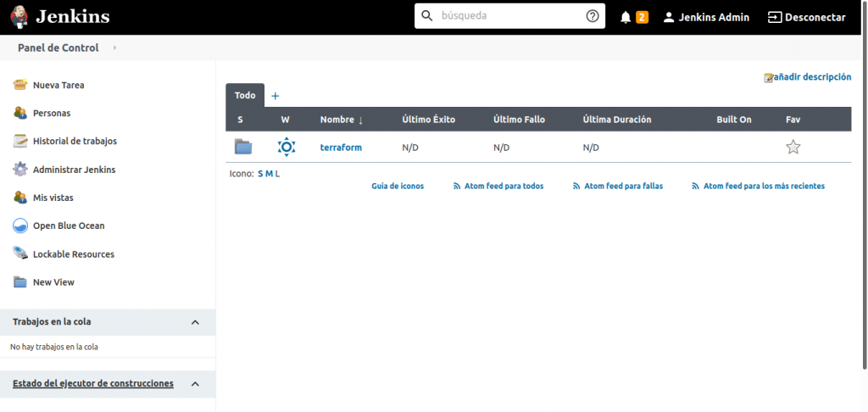Expand the Panel de Control breadcrumb arrow
Screen dimensions: 868x412
114,48
